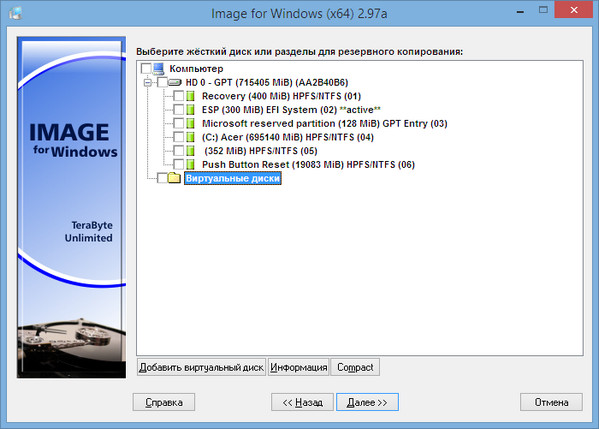Tick the ESP (300 MiB) EFI System checkbox

coord(178,110)
